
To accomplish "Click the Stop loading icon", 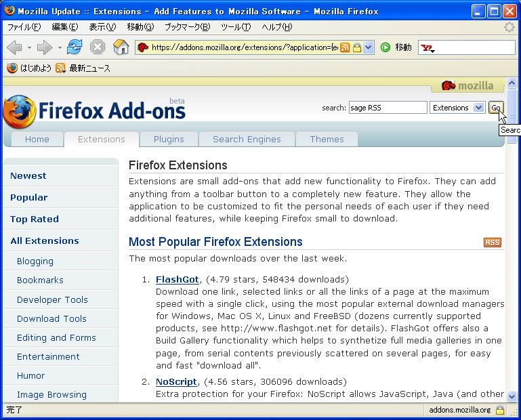I will [x=98, y=47].
